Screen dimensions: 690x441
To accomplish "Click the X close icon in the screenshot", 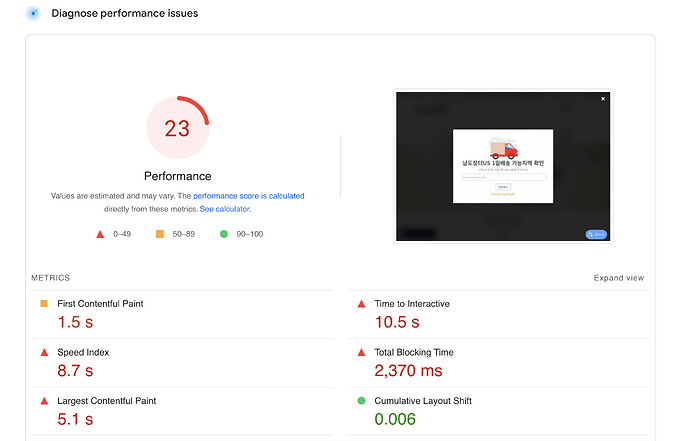I will 603,99.
